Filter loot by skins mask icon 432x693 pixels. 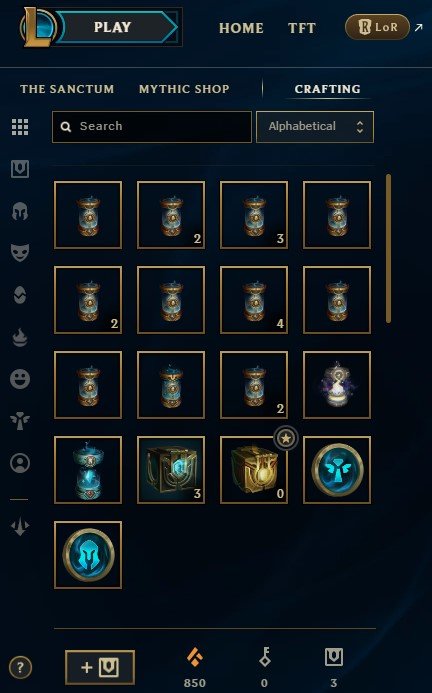[x=20, y=252]
